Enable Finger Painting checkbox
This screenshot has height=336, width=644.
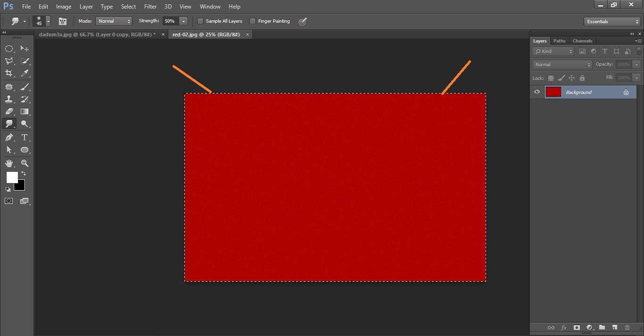click(x=253, y=21)
